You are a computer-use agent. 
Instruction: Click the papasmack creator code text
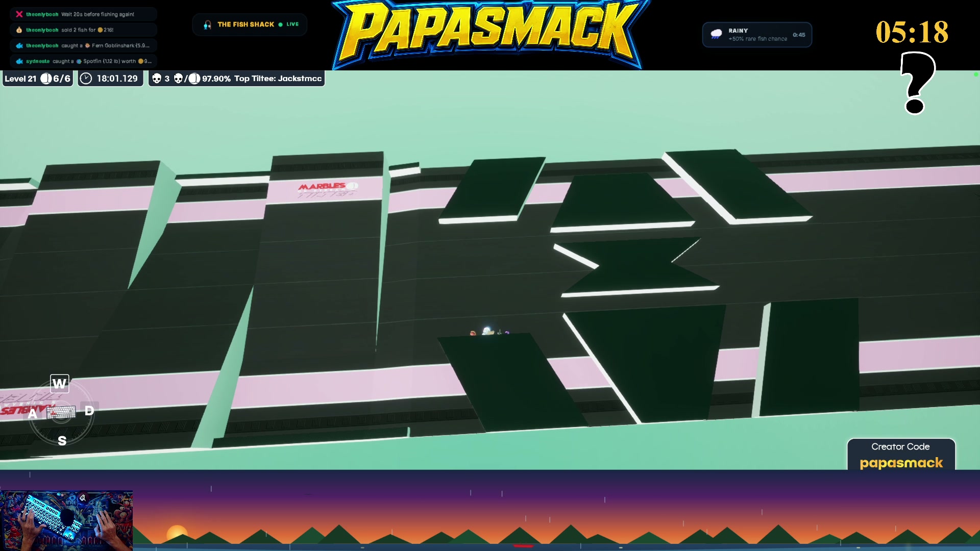click(x=901, y=463)
